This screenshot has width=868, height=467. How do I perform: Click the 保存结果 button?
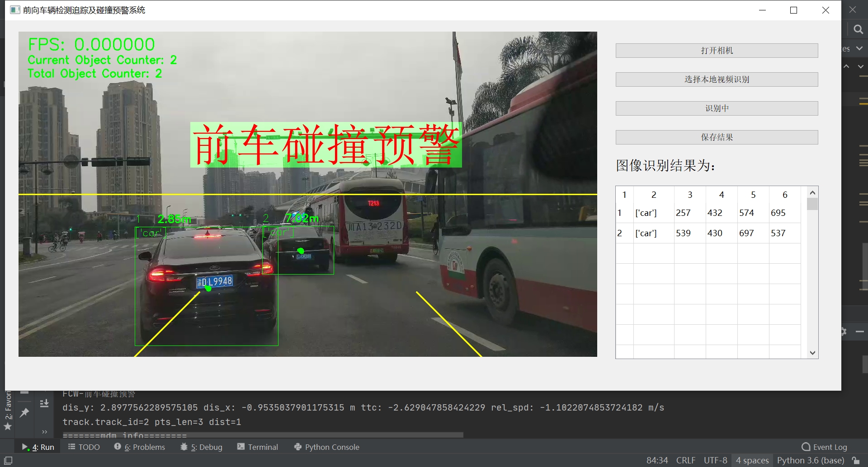(716, 137)
